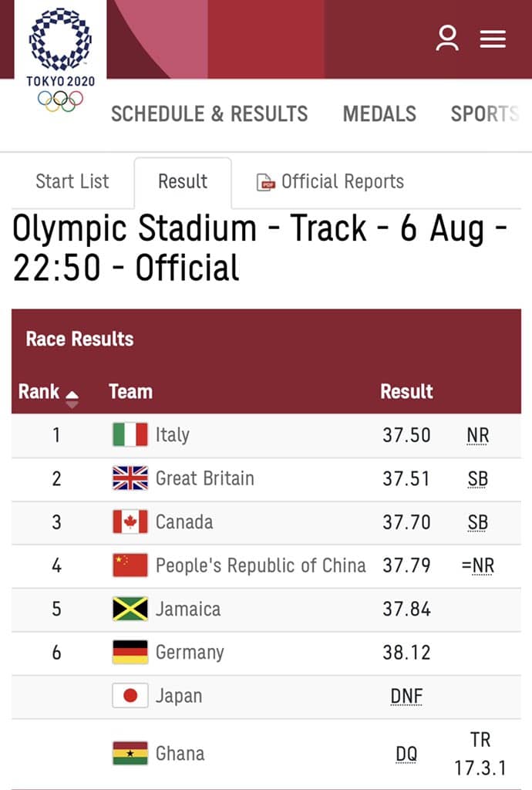Viewport: 532px width, 790px height.
Task: Open the user account profile icon
Action: pos(447,39)
